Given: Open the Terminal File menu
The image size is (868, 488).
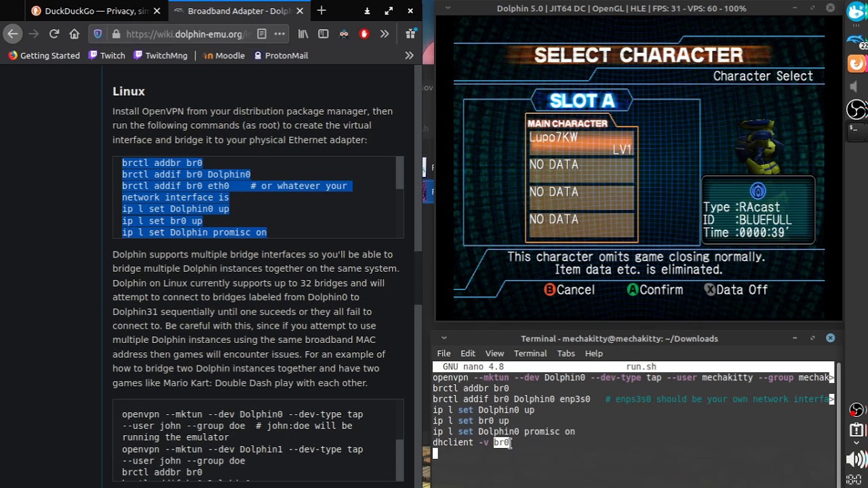Looking at the screenshot, I should tap(443, 353).
